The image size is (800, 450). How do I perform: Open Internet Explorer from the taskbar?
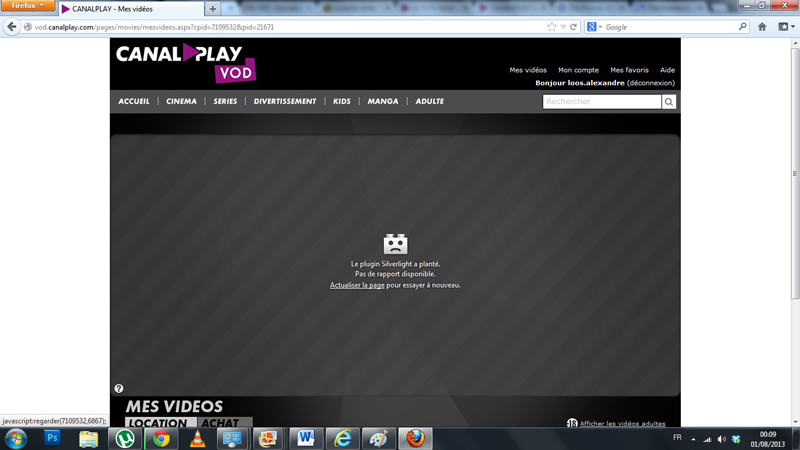click(342, 439)
